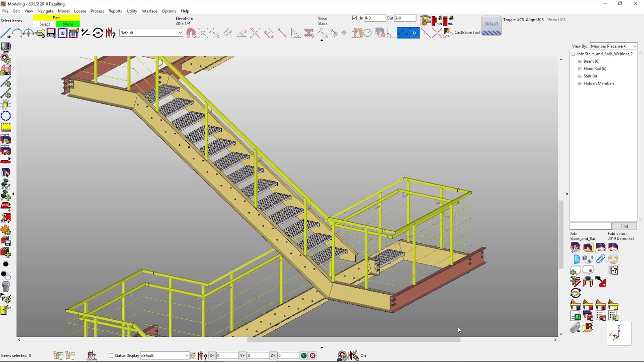This screenshot has height=362, width=644.
Task: Click the blue circle tool in left toolbar
Action: click(x=6, y=116)
